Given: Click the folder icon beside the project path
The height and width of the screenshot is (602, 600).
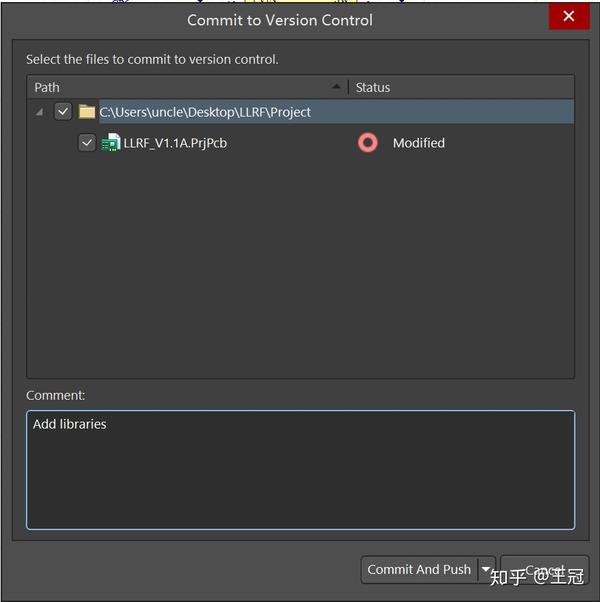Looking at the screenshot, I should tap(87, 112).
